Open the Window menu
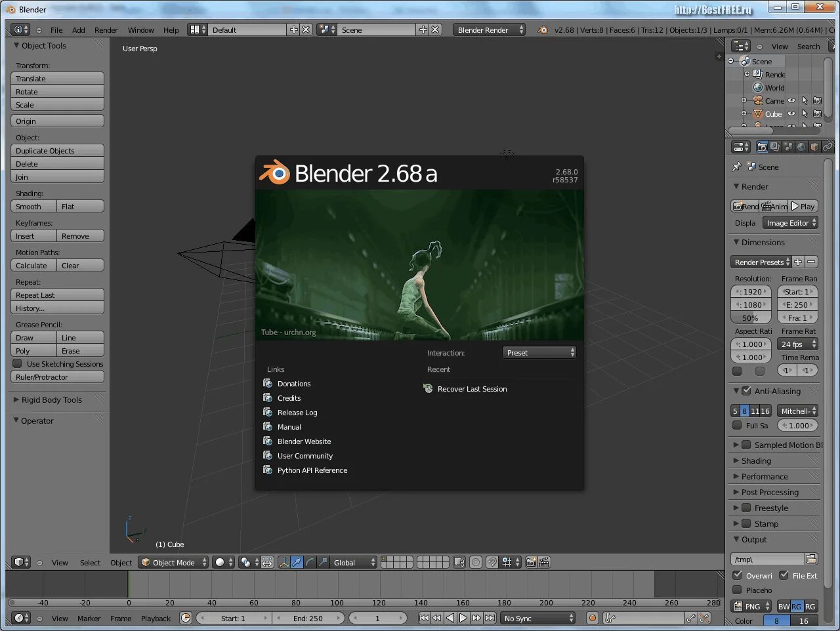 tap(140, 30)
